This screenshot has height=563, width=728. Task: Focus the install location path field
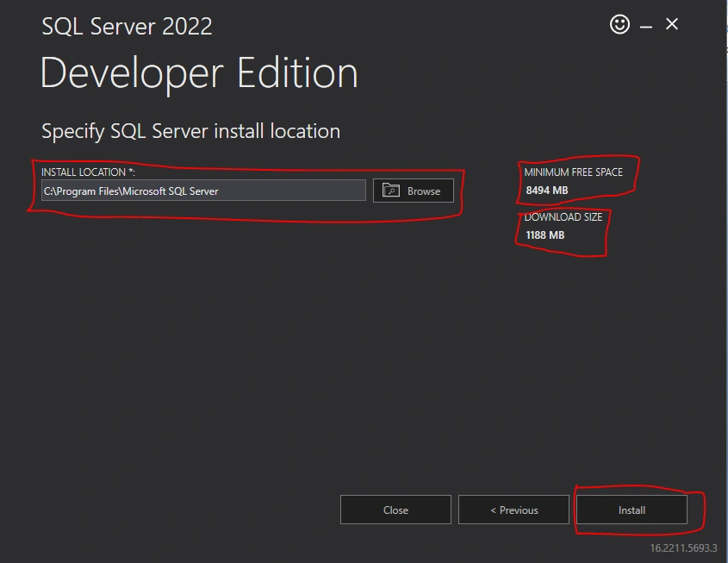[203, 191]
